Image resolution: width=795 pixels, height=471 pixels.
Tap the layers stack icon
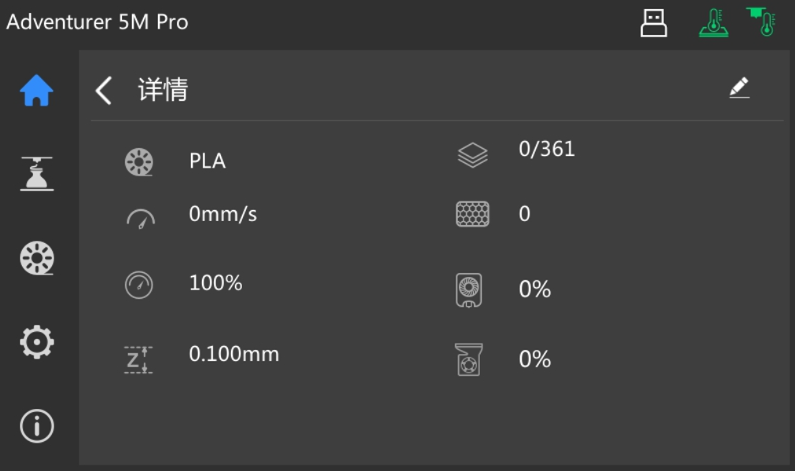pos(473,155)
